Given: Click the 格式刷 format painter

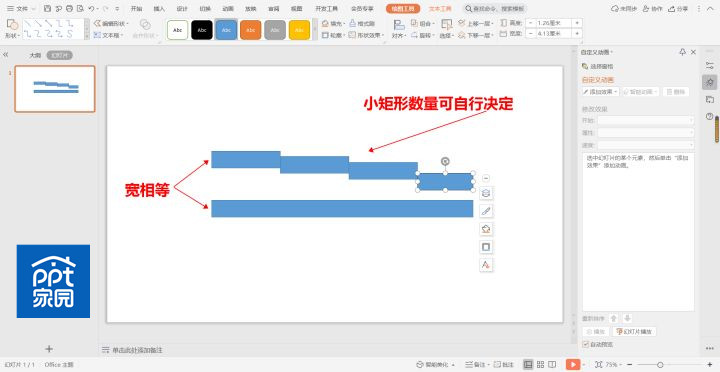Looking at the screenshot, I should [362, 23].
